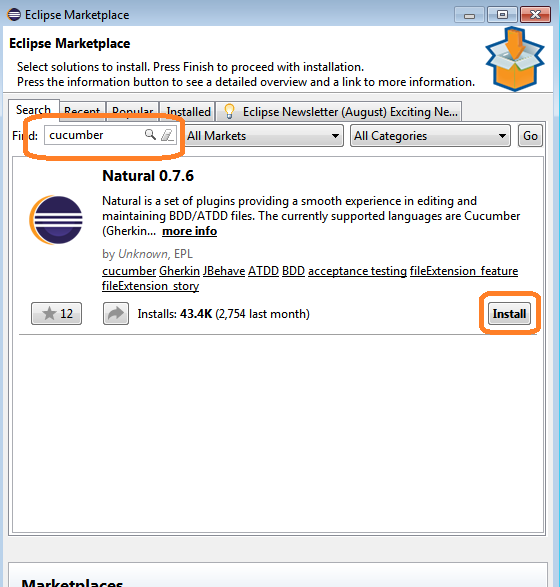Viewport: 560px width, 587px height.
Task: Close the Eclipse Marketplace dialog
Action: coord(535,15)
